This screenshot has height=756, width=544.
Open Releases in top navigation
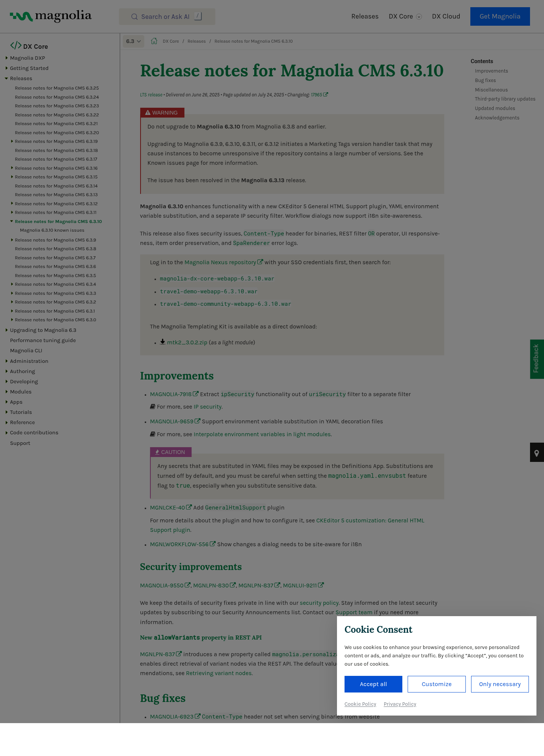point(365,17)
